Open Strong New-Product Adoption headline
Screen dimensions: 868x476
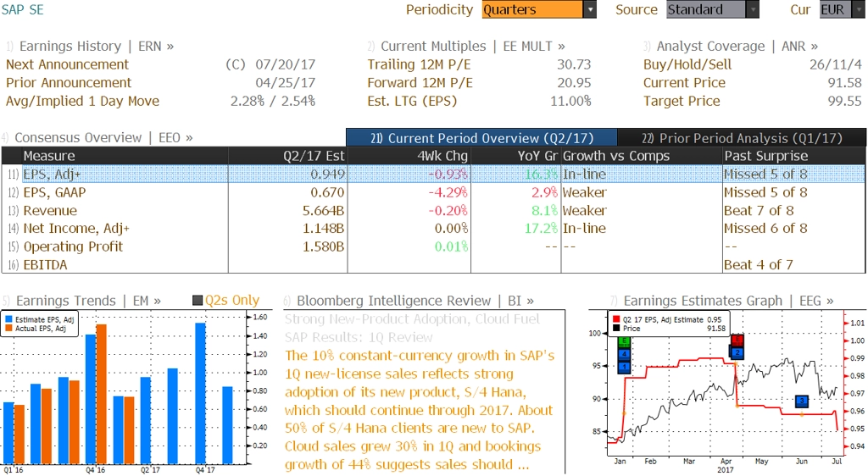point(412,319)
